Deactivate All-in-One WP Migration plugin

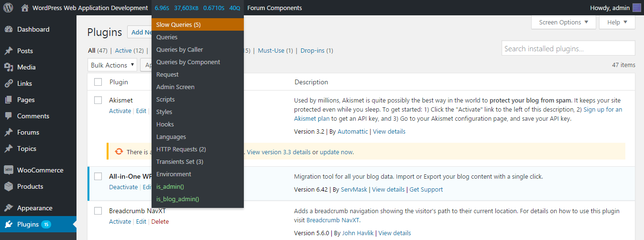123,187
